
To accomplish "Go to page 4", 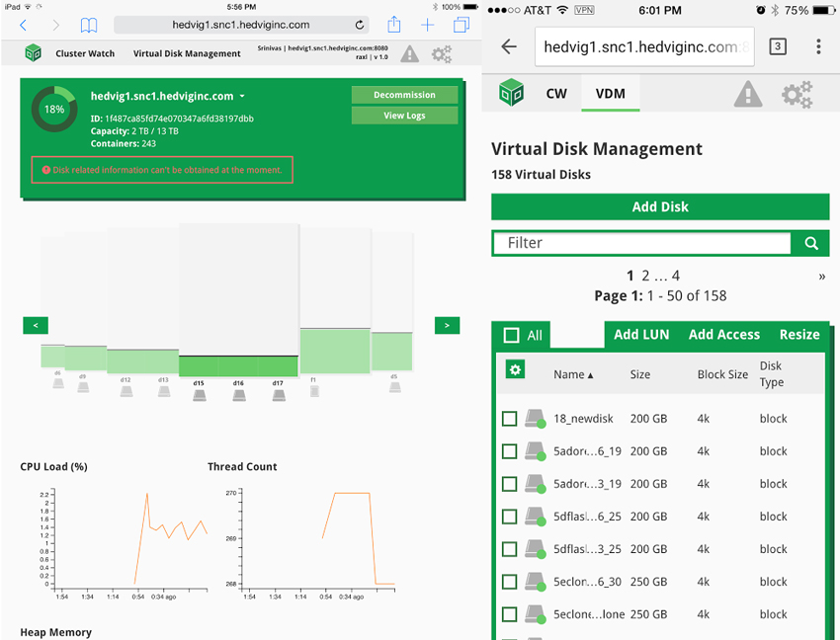I will [x=676, y=276].
